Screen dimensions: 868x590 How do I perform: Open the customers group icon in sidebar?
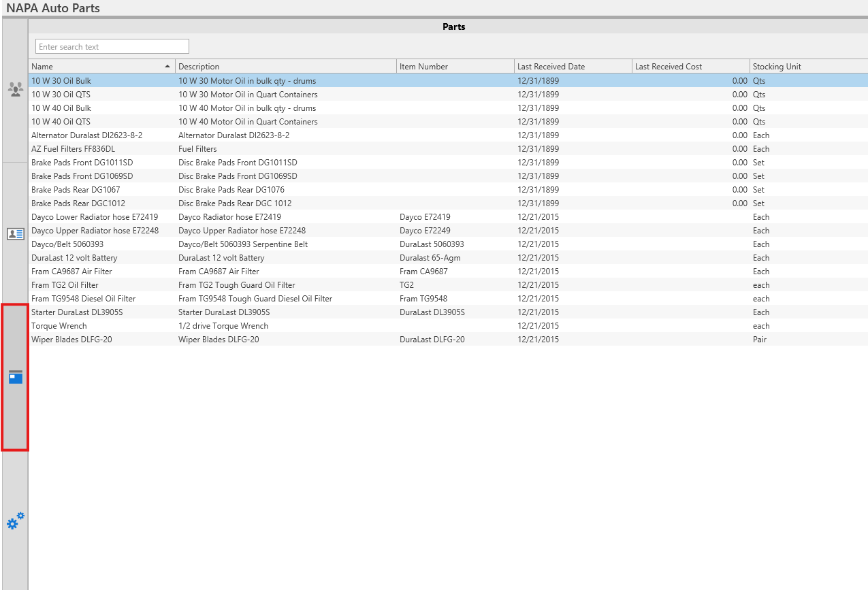pyautogui.click(x=15, y=89)
